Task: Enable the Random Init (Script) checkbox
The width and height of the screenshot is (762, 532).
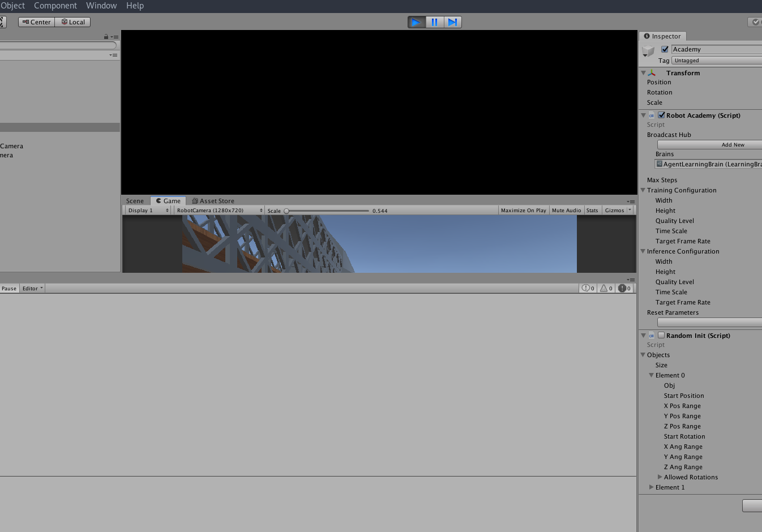Action: coord(661,335)
